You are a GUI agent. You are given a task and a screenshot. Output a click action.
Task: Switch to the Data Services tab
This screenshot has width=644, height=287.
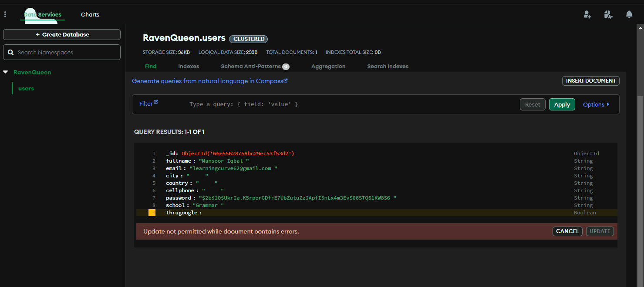42,14
